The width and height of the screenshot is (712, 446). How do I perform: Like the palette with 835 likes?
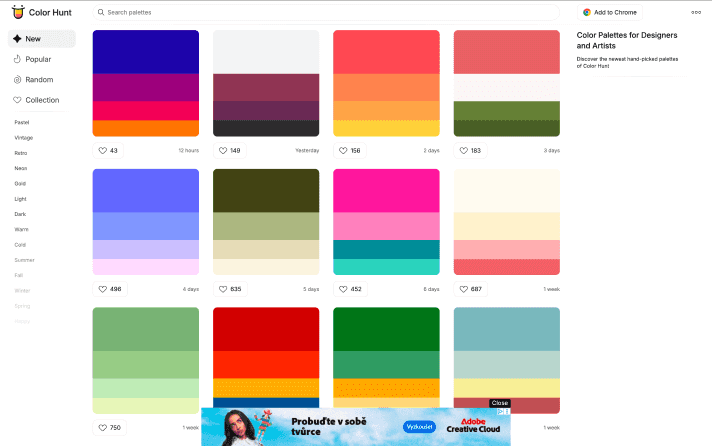[230, 289]
